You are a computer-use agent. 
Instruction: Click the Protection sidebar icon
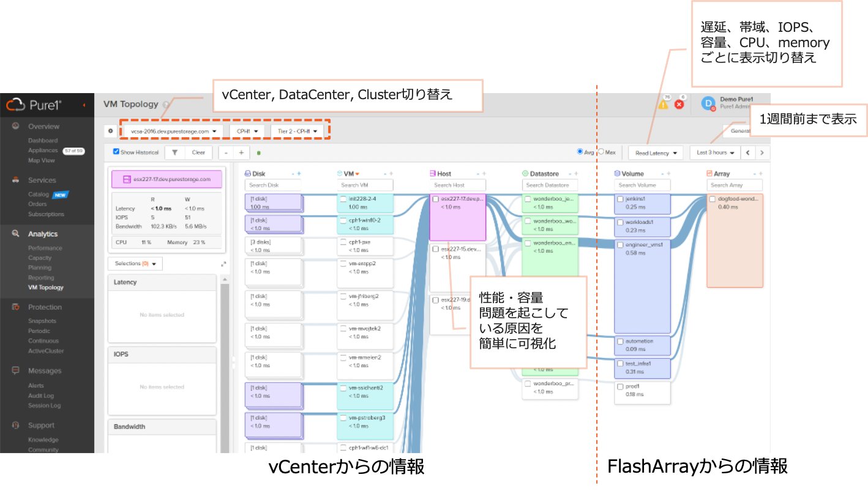15,307
